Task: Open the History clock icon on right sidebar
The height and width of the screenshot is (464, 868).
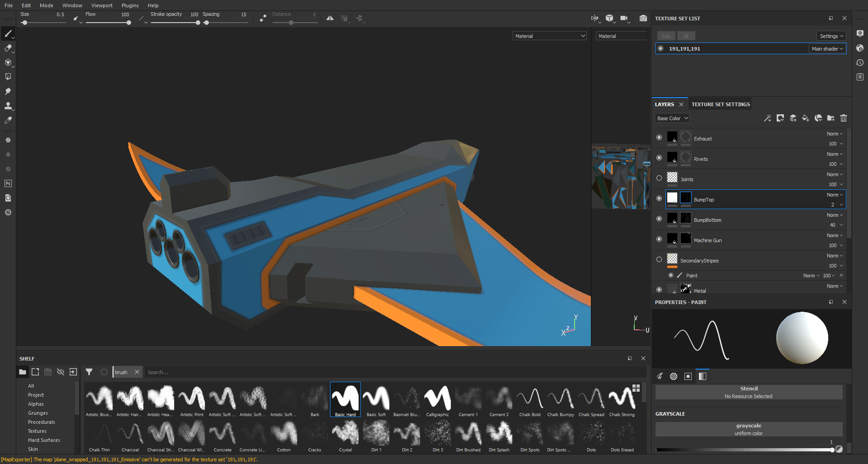Action: (860, 63)
